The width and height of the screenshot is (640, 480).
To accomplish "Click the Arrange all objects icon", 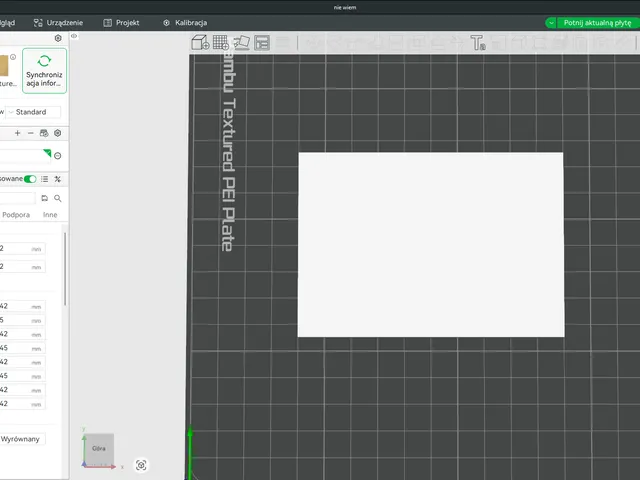I will tap(262, 42).
